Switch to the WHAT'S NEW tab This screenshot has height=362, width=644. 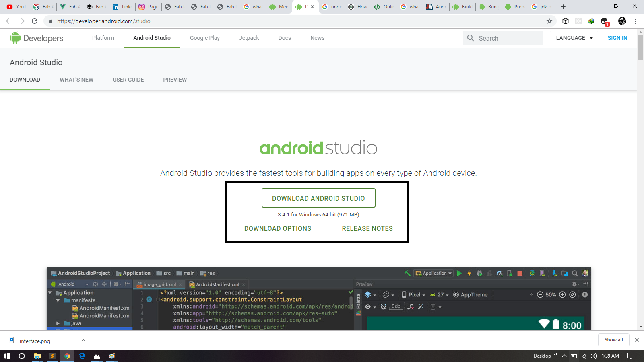click(x=76, y=80)
